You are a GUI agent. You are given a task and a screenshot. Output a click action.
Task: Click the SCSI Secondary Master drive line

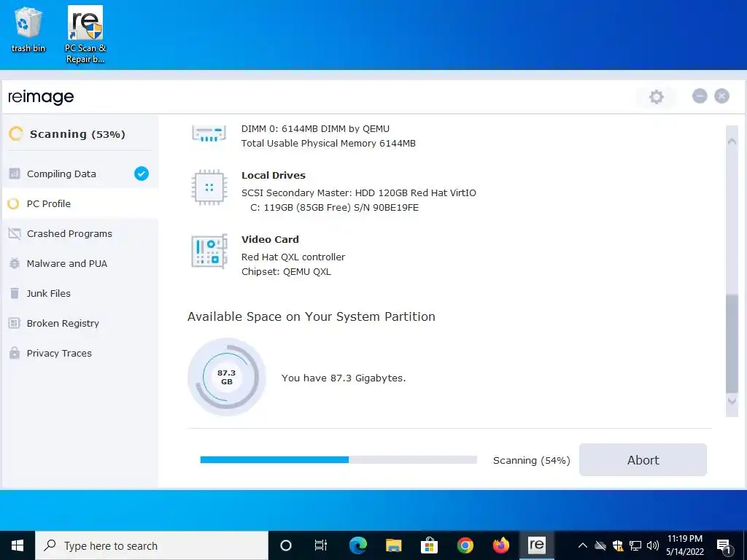[359, 192]
